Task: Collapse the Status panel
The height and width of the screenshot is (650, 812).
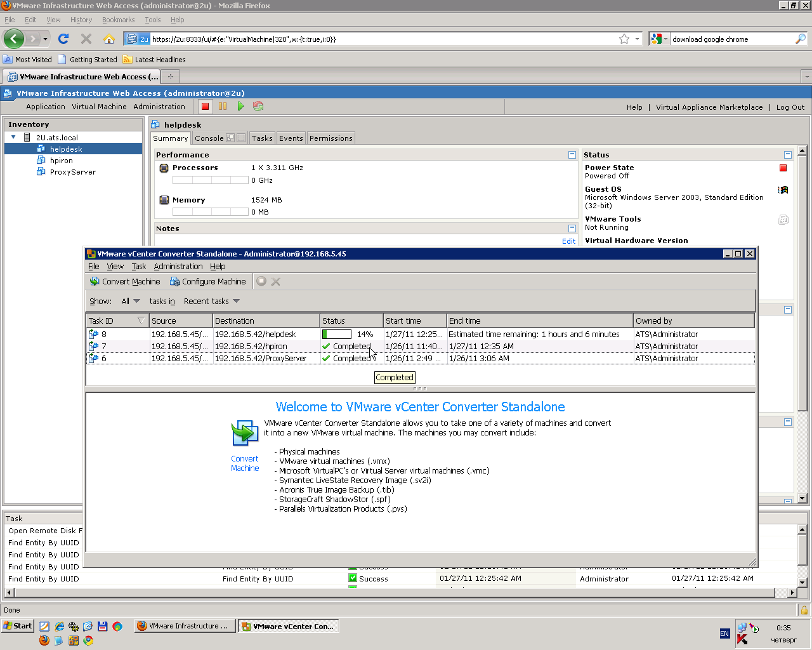Action: 788,155
